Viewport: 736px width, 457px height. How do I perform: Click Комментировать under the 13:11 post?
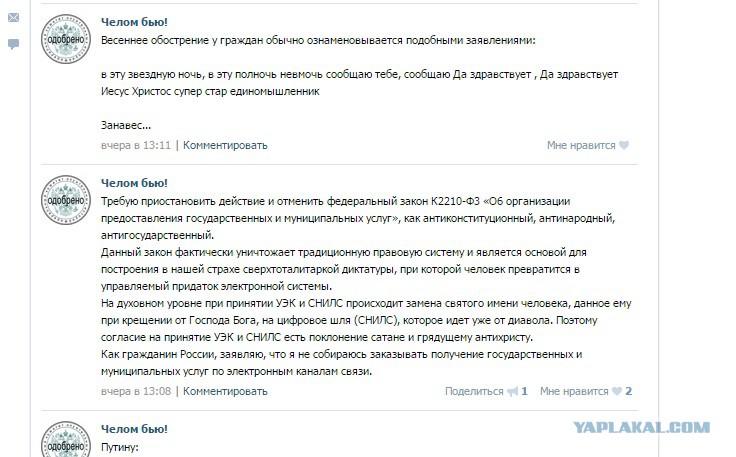(x=225, y=145)
